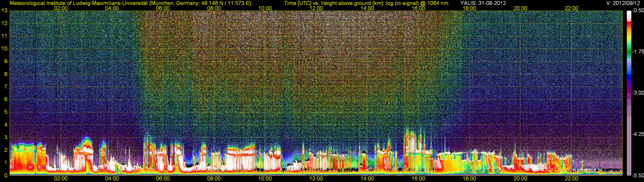Click the 08:00 label on the bottom time axis
Screen dimensions: 644x182
[x=214, y=179]
